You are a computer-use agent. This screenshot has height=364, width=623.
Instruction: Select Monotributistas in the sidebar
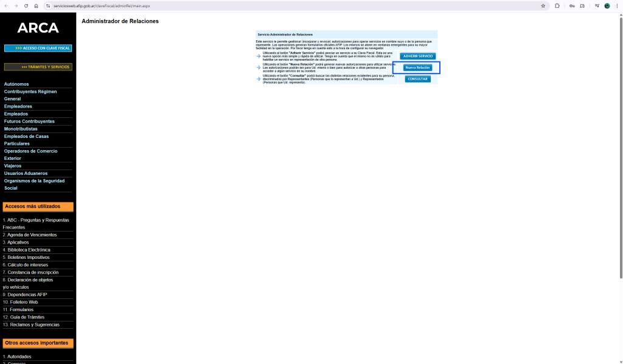21,129
